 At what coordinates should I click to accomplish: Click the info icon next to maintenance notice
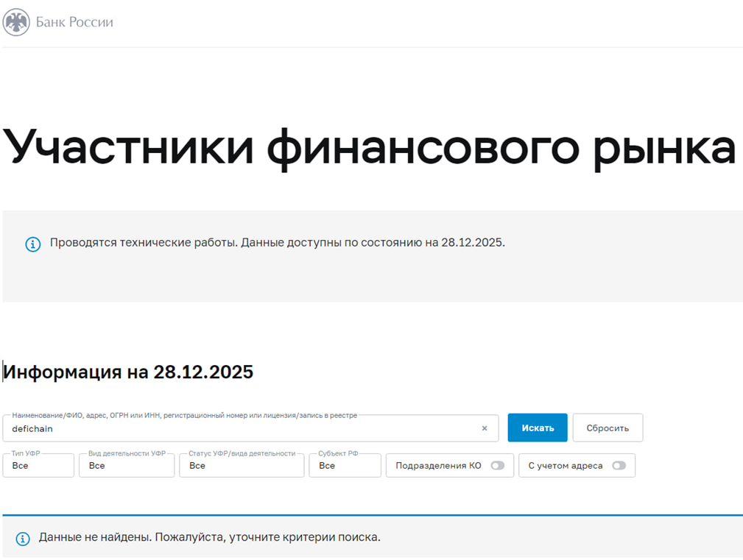[x=32, y=244]
